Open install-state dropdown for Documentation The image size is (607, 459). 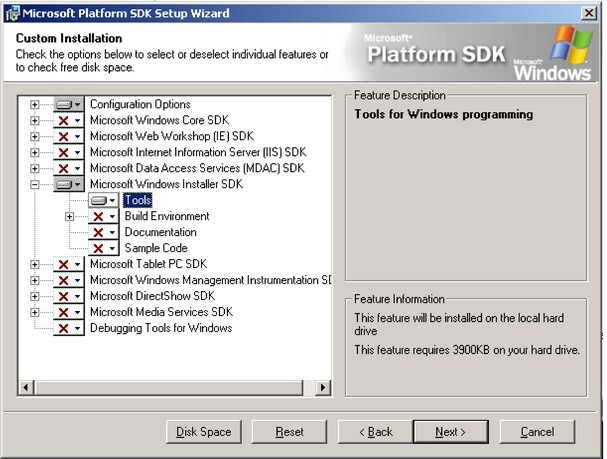103,232
